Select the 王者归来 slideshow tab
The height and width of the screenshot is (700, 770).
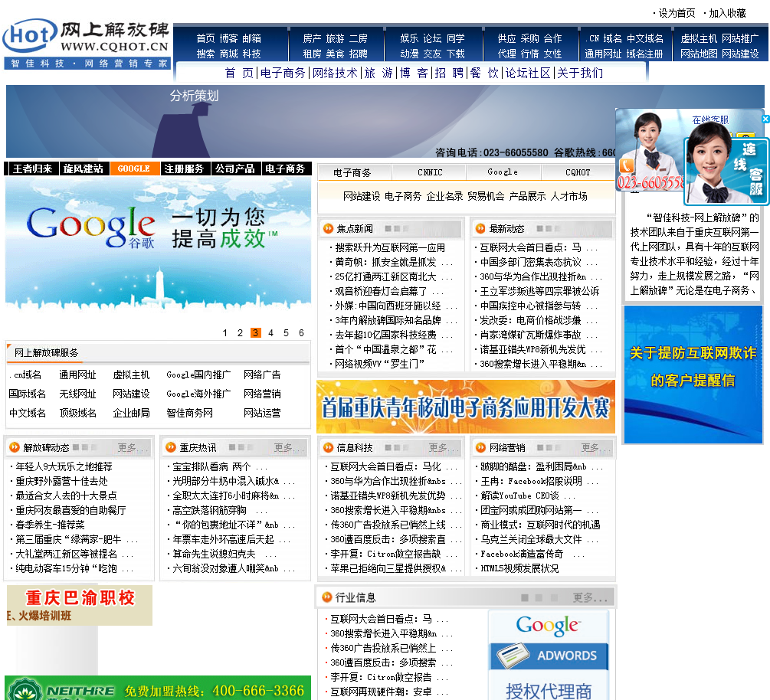pos(32,168)
